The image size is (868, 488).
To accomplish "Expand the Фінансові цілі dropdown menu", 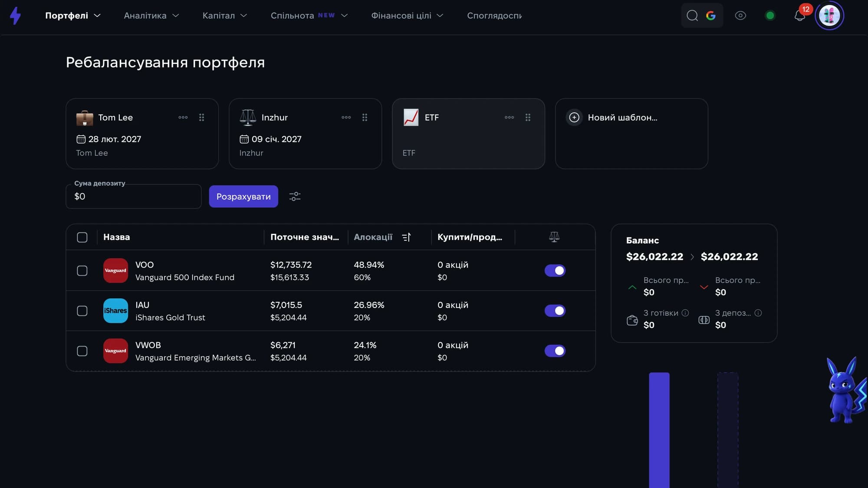I will [407, 16].
